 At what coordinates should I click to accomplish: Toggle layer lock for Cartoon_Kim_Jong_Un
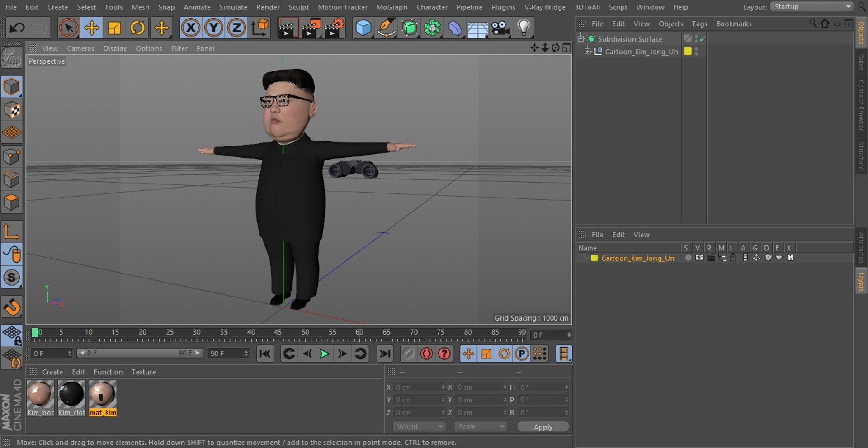click(733, 258)
